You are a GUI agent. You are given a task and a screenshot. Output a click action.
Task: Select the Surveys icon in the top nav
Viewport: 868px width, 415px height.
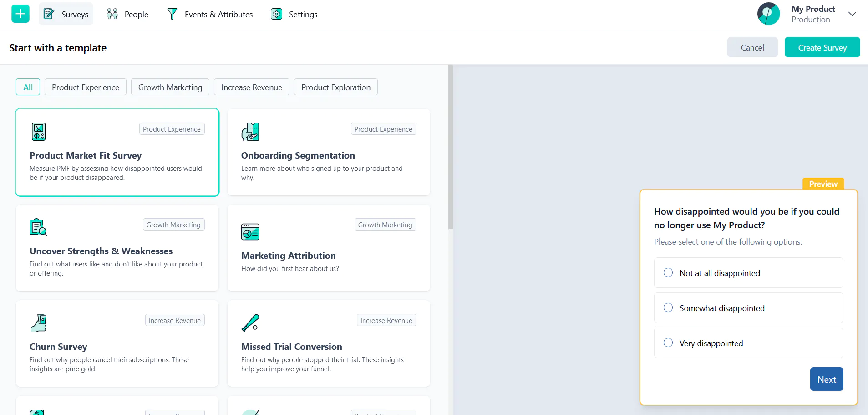pyautogui.click(x=49, y=13)
